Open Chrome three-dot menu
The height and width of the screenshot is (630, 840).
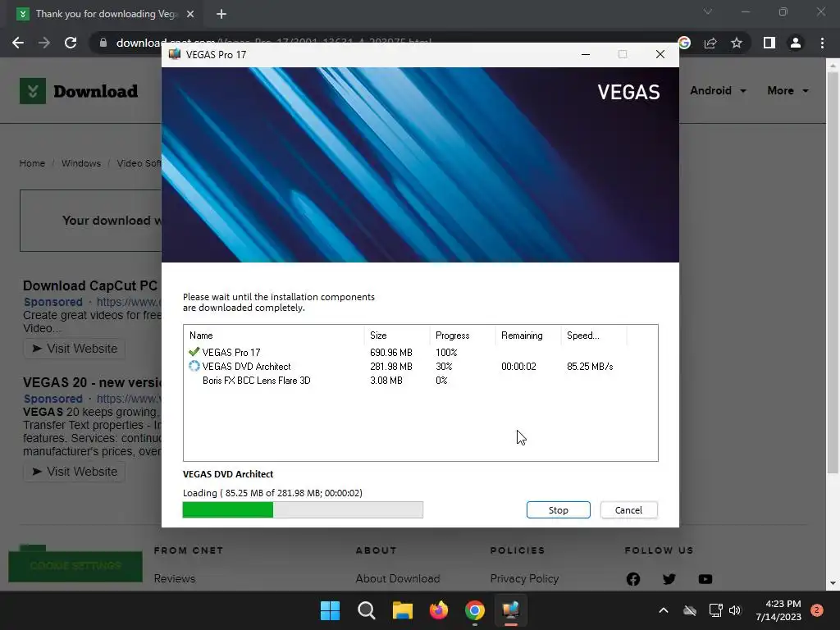(822, 43)
